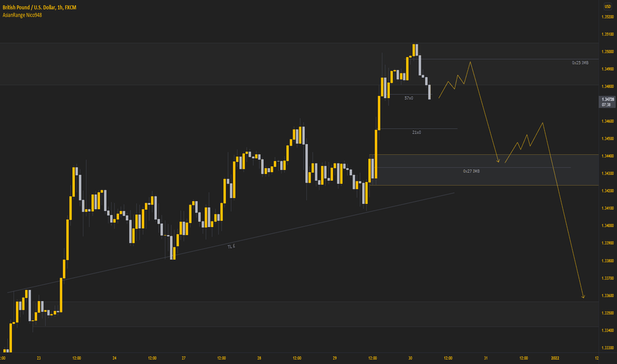Click the 30 date label on time axis
The image size is (617, 364).
410,358
